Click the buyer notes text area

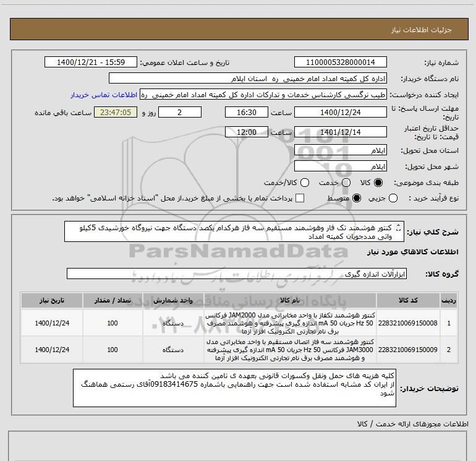(234, 388)
